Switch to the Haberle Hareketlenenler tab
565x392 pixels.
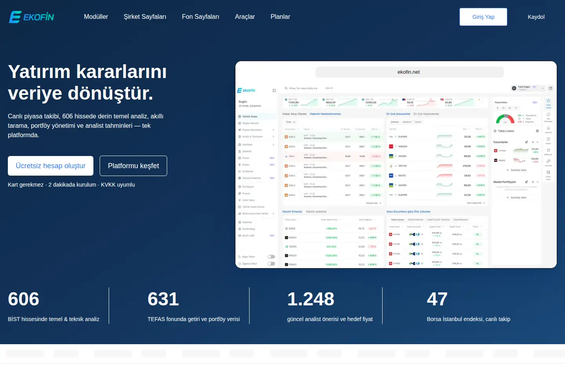pos(325,114)
